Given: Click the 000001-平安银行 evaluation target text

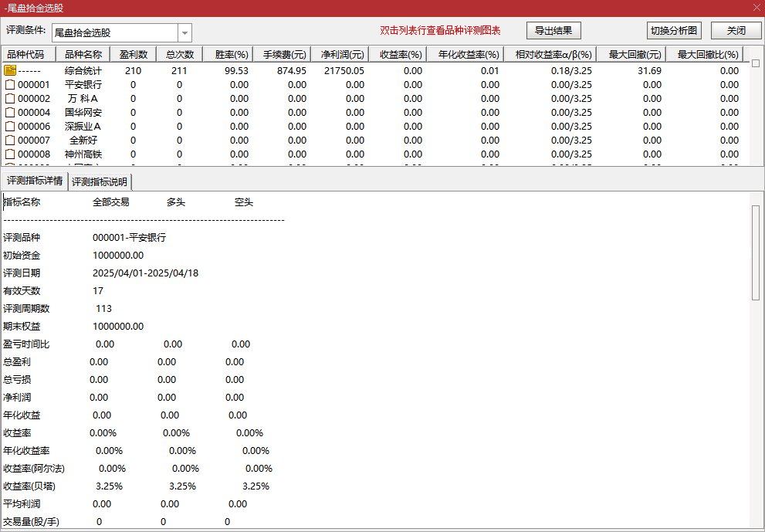Looking at the screenshot, I should coord(129,238).
